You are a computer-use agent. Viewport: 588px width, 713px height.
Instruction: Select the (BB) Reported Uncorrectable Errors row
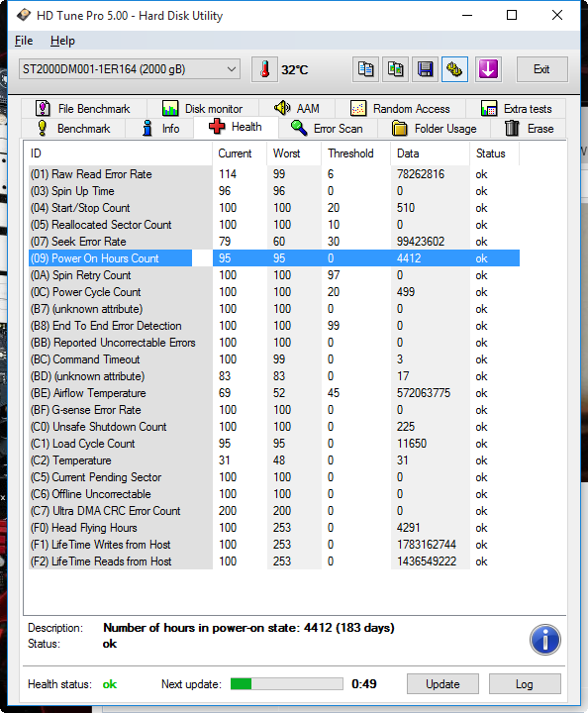[274, 343]
